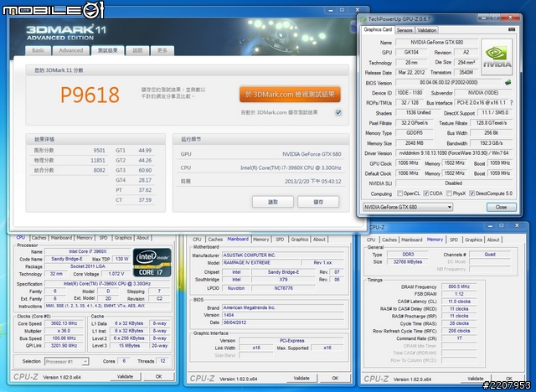The height and width of the screenshot is (392, 536).
Task: Click the RAMPAGE IV EXTREME model field
Action: click(x=260, y=262)
